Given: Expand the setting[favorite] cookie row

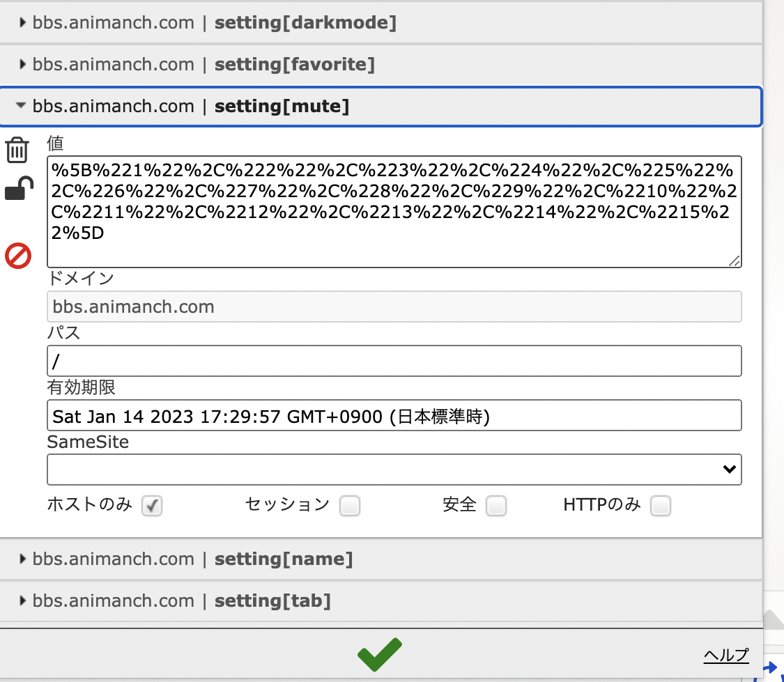Looking at the screenshot, I should tap(381, 65).
